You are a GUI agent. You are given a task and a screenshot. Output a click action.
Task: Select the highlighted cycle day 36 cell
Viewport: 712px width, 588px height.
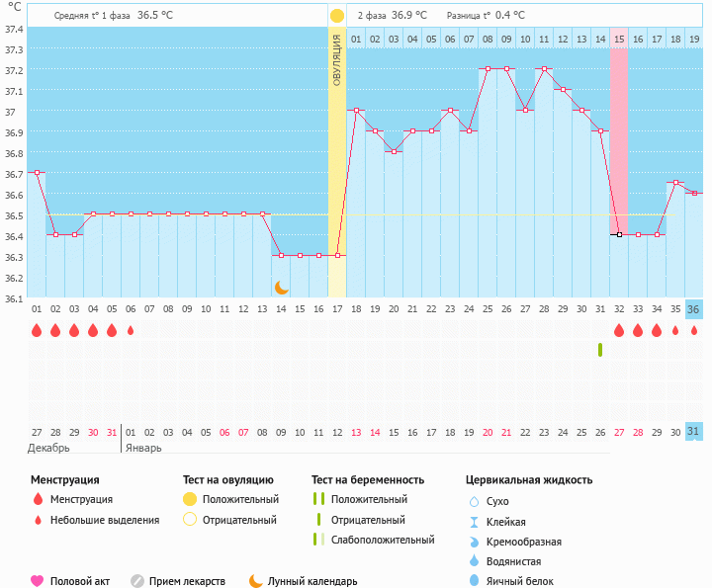694,309
